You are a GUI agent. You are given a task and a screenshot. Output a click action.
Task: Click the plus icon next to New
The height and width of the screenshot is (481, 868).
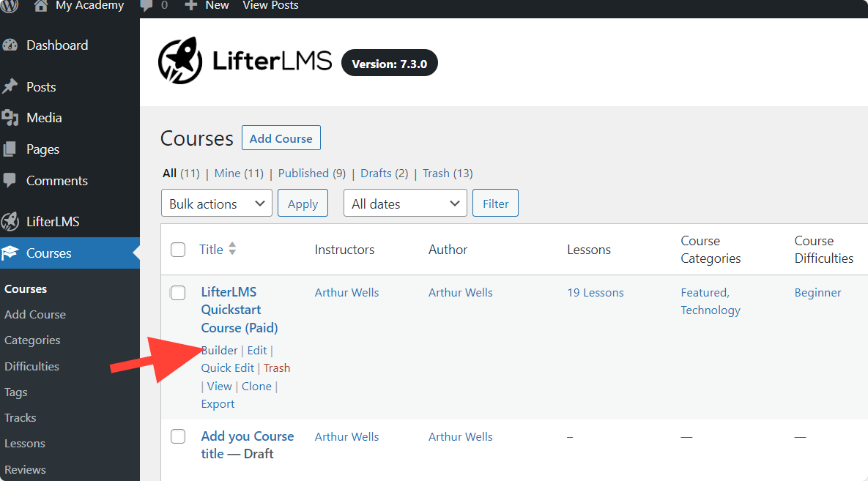point(191,6)
